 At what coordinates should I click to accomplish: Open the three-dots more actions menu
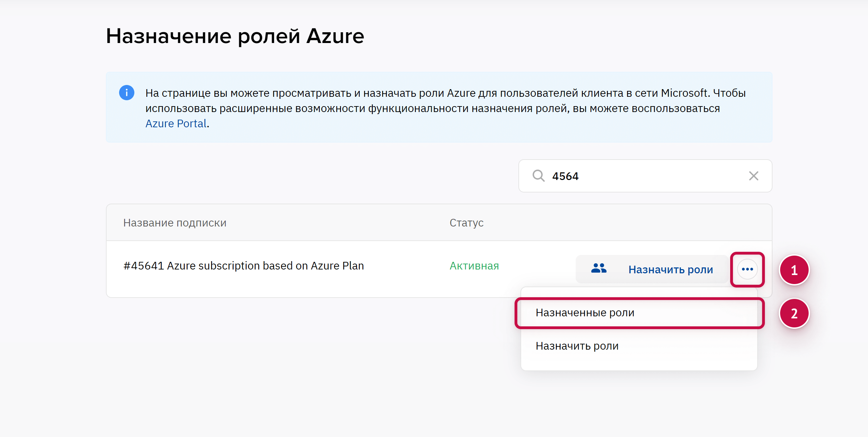tap(747, 269)
